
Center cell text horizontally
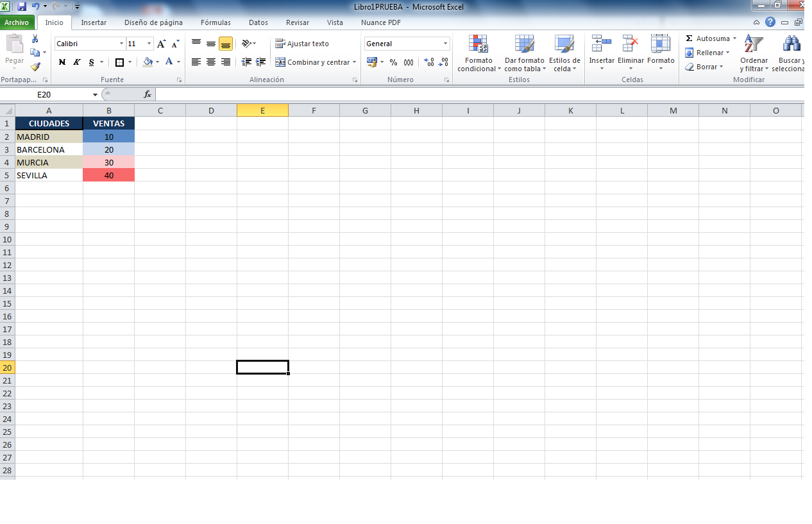[211, 62]
